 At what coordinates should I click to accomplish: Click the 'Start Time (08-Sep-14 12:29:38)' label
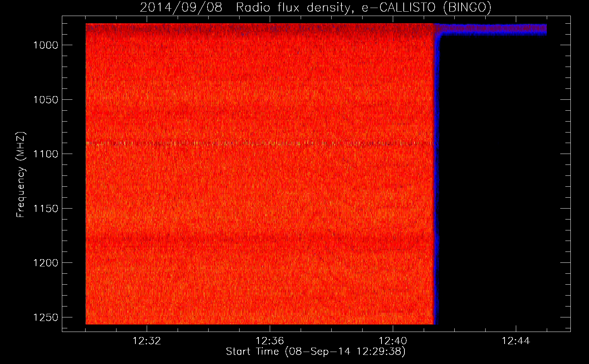tap(316, 352)
